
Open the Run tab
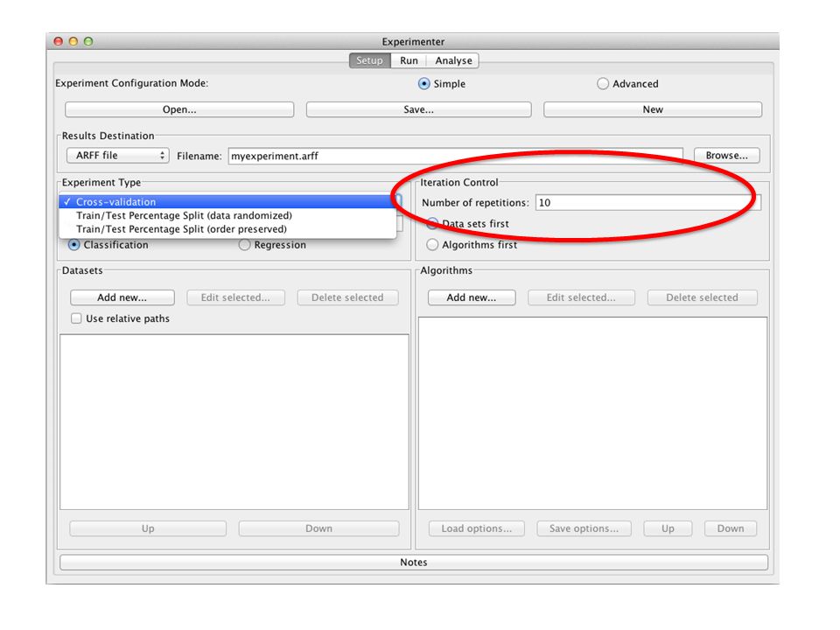click(x=409, y=60)
